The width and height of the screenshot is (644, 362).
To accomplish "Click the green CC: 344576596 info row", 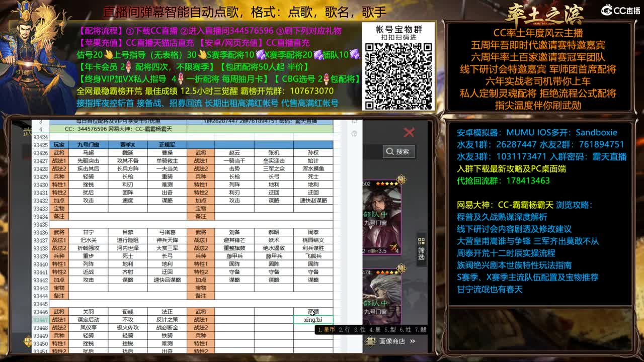I will (118, 129).
